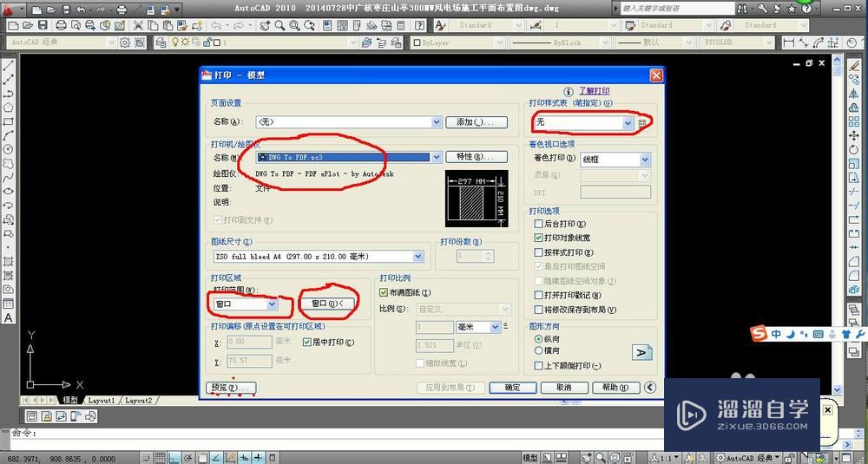Click the Workspace Settings gear icon
The height and width of the screenshot is (464, 868).
tap(125, 42)
